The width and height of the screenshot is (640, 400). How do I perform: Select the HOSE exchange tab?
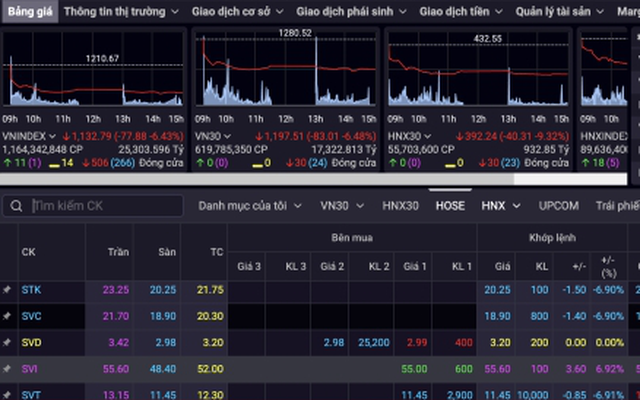[x=450, y=206]
